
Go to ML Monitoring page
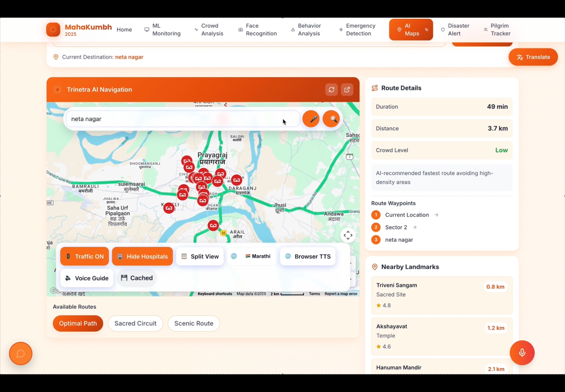[163, 30]
